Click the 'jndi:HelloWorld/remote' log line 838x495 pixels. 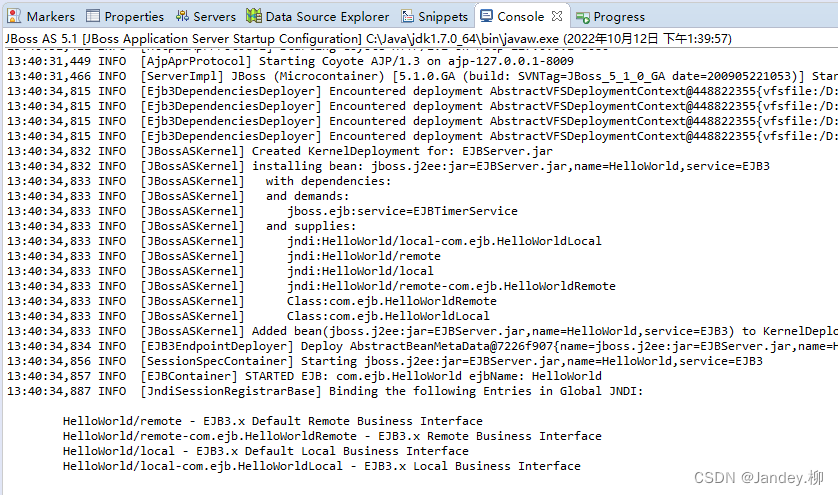coord(223,256)
